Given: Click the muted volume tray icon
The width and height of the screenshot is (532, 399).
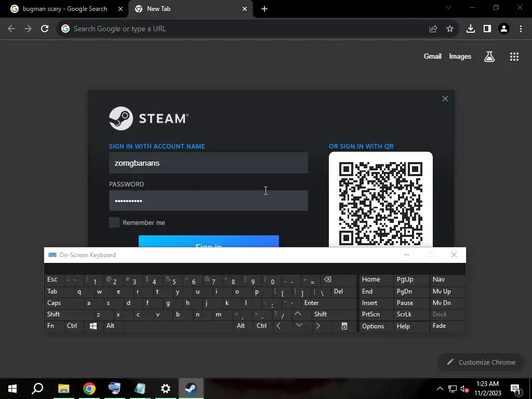Looking at the screenshot, I should click(x=465, y=389).
